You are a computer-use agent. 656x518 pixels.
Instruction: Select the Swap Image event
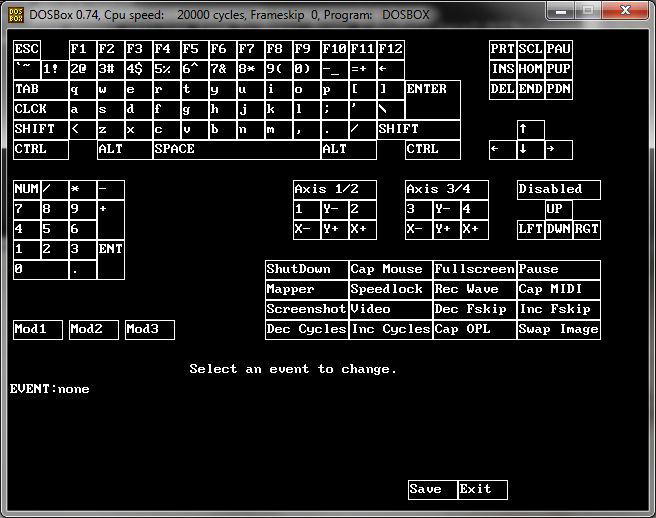pyautogui.click(x=559, y=330)
